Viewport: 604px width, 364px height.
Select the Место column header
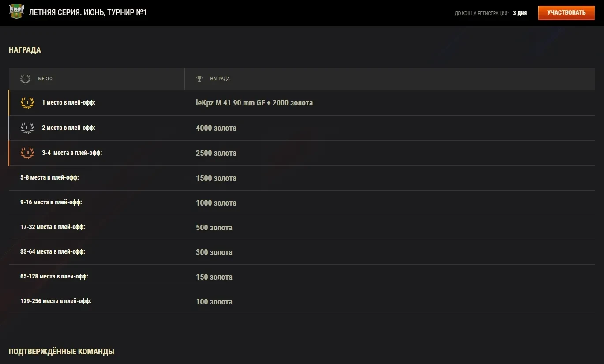(45, 79)
